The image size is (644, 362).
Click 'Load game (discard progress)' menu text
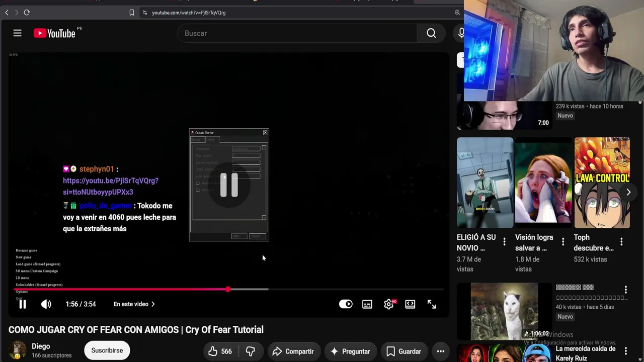pyautogui.click(x=38, y=264)
